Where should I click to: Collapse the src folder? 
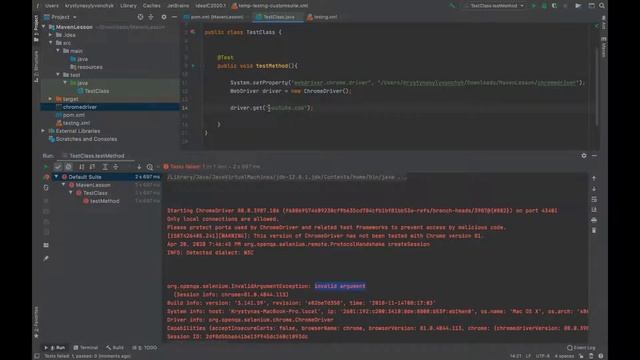(x=51, y=43)
